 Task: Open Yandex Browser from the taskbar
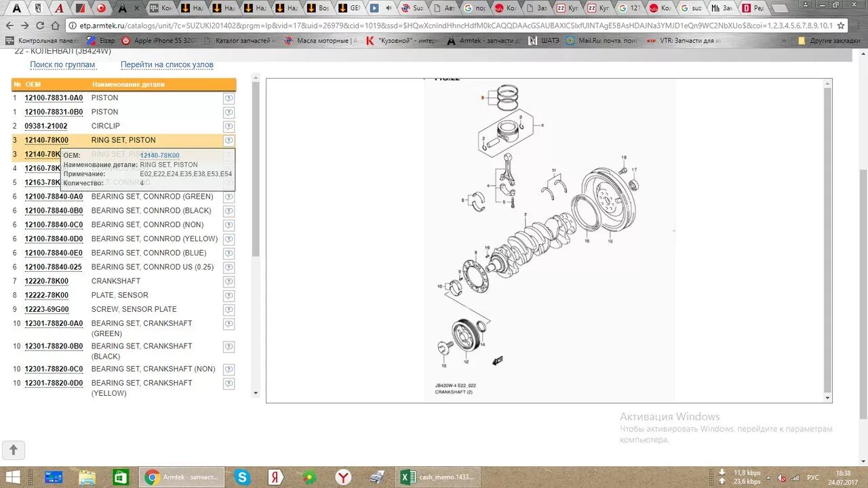pyautogui.click(x=344, y=477)
